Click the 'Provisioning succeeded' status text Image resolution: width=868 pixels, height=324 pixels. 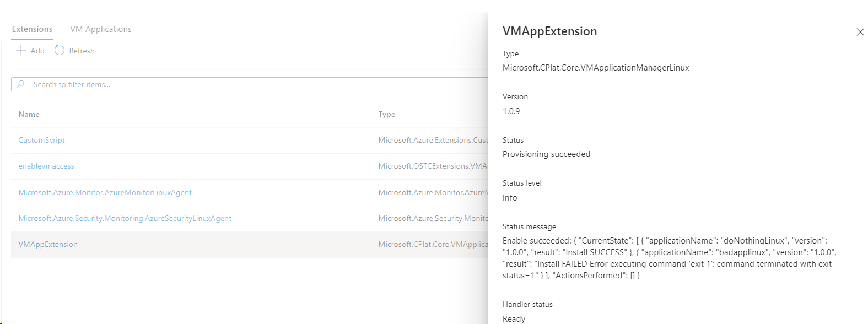pos(546,154)
